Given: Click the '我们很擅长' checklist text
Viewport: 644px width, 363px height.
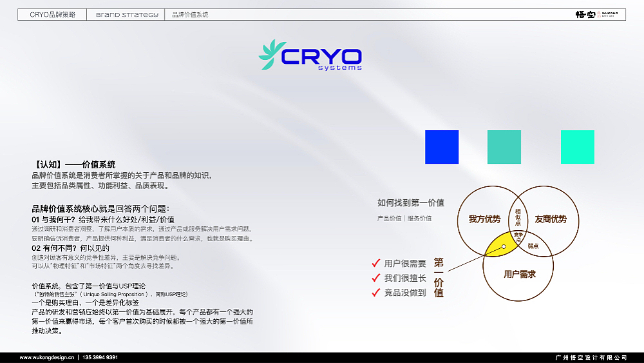Looking at the screenshot, I should tap(405, 278).
